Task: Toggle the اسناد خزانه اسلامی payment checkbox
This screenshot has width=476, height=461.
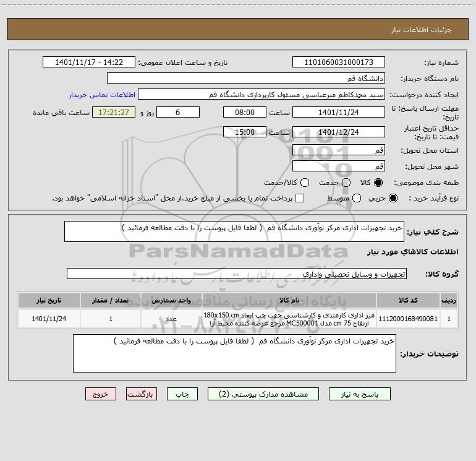Action: coord(300,198)
